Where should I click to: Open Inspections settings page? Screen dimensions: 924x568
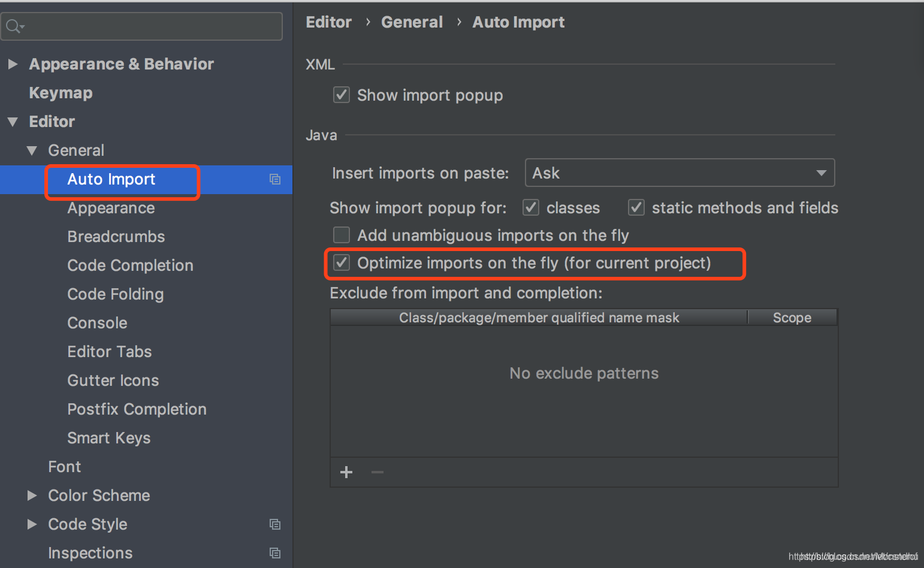[x=90, y=553]
